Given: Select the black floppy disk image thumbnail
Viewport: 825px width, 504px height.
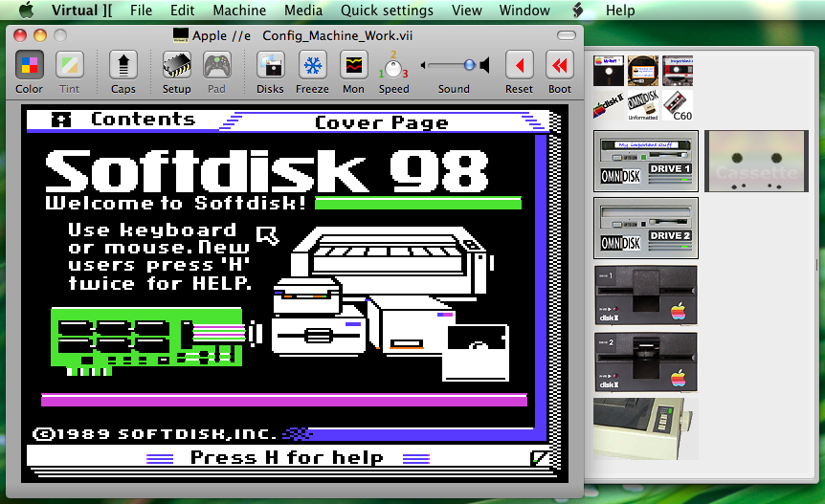Looking at the screenshot, I should pos(609,71).
